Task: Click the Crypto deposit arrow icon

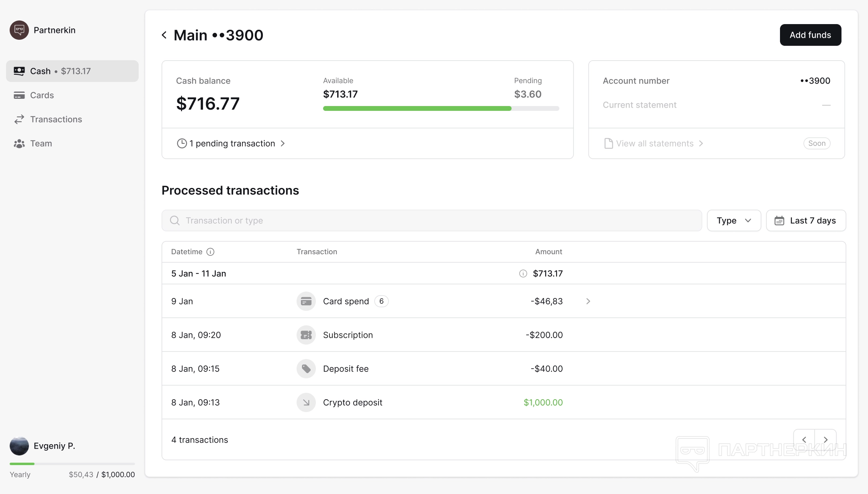Action: [x=306, y=402]
